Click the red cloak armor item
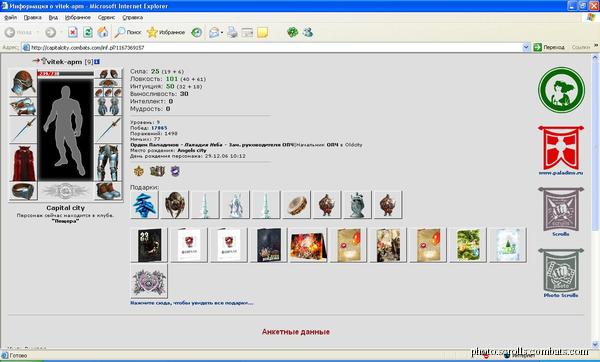 pyautogui.click(x=23, y=163)
